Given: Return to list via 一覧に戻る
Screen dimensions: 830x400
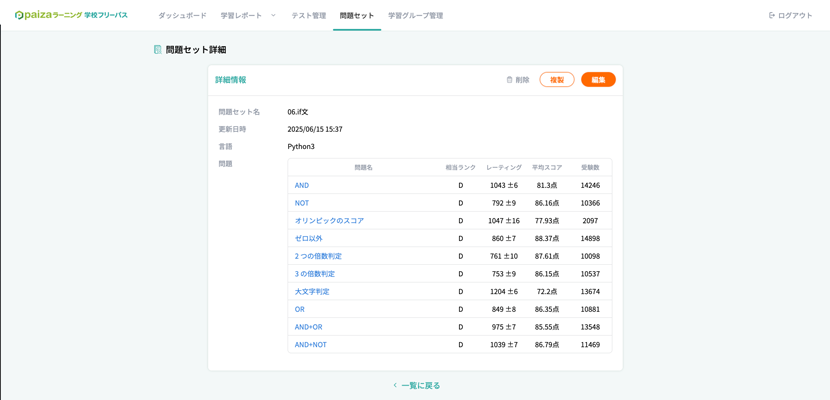Looking at the screenshot, I should pos(417,385).
